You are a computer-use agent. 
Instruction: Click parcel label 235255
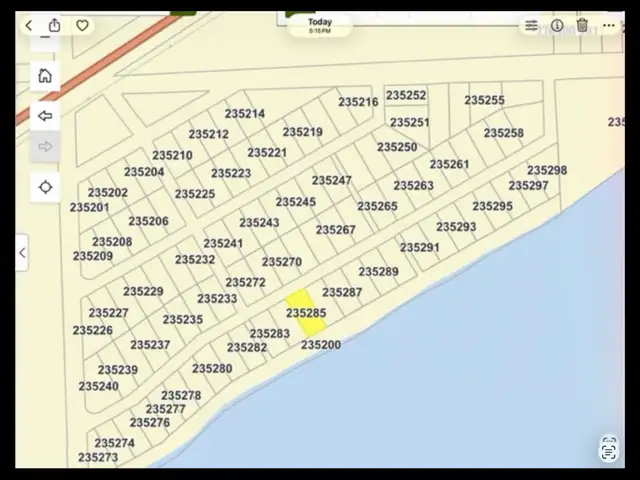tap(484, 100)
